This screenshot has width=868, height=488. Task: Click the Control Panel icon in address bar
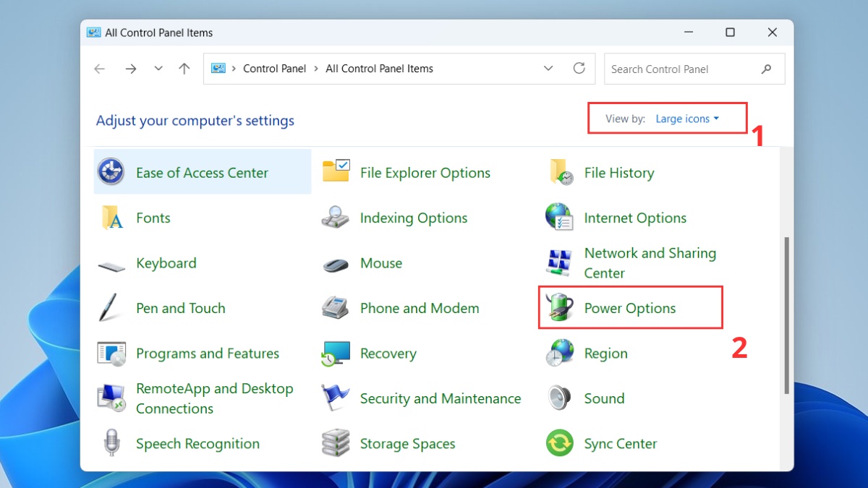point(218,69)
